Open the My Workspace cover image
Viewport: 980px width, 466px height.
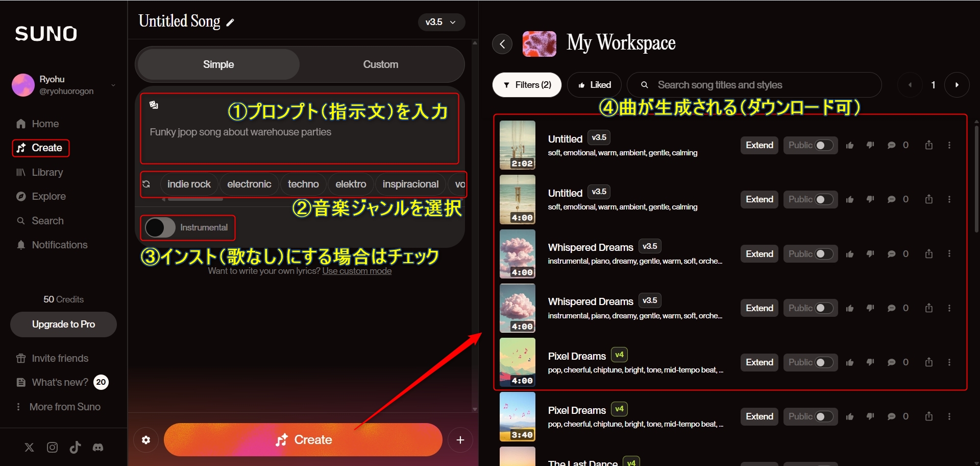coord(540,44)
